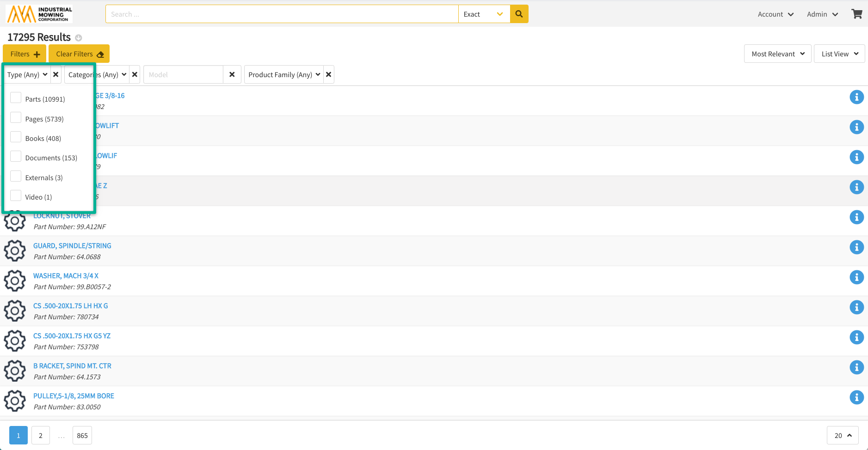Check the Parts (10991) checkbox

click(16, 98)
